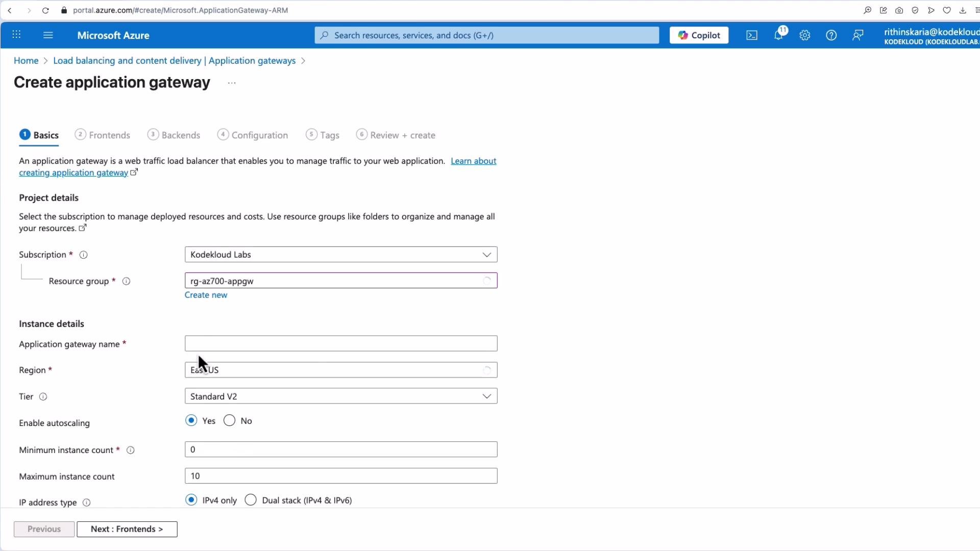The image size is (980, 551).
Task: Click the browser camera snapshot icon
Action: point(899,10)
